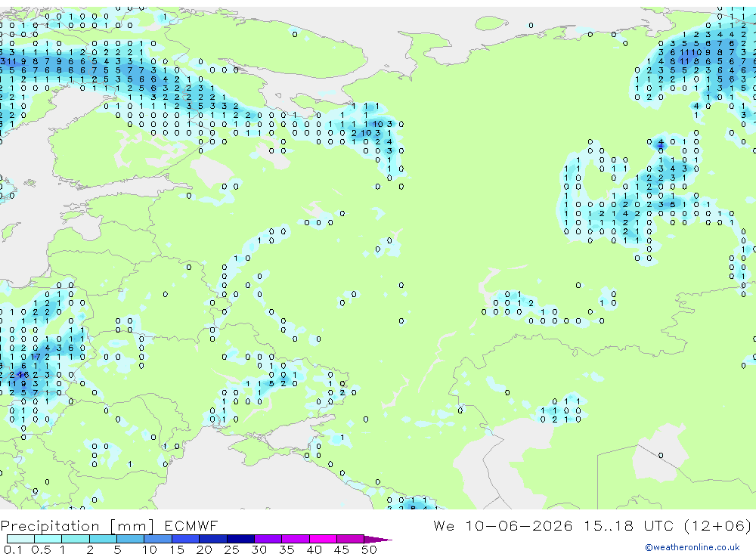Click the '0.5' legend scale label
The width and height of the screenshot is (756, 554).
click(x=41, y=549)
